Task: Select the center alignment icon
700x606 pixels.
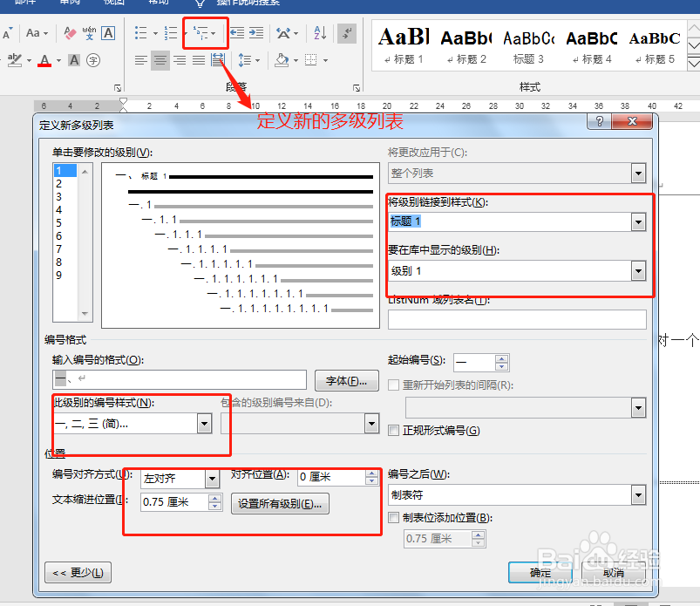Action: coord(159,60)
